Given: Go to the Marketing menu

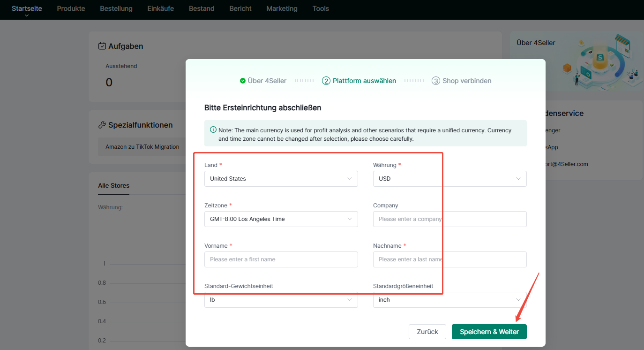Looking at the screenshot, I should (x=282, y=8).
